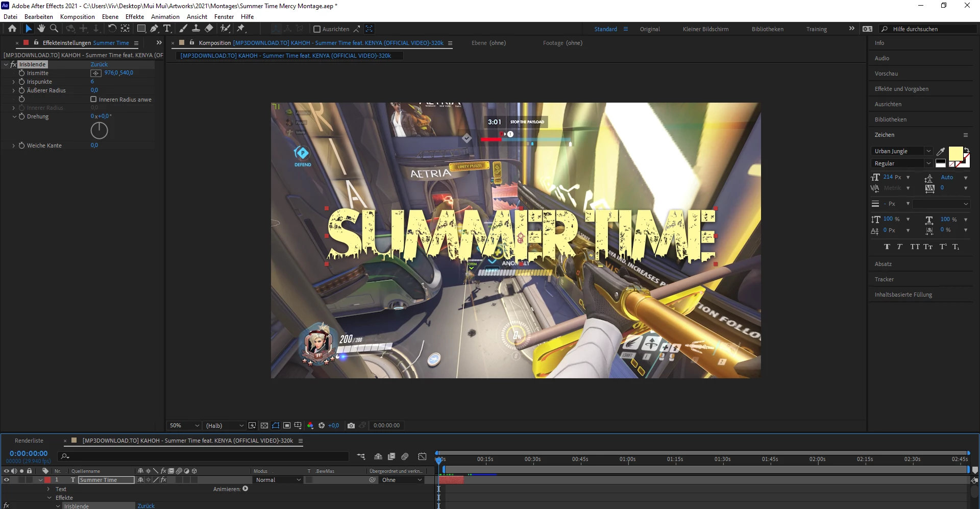This screenshot has height=509, width=980.
Task: Toggle Weiche Kante stopwatch
Action: click(21, 146)
